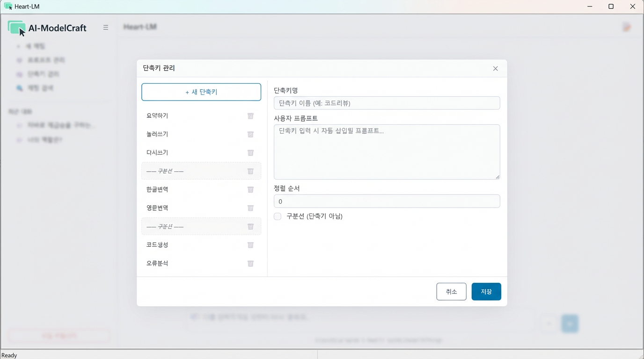The height and width of the screenshot is (359, 644).
Task: Enable the 구분선 (단축기 아님) checkbox
Action: pos(277,216)
